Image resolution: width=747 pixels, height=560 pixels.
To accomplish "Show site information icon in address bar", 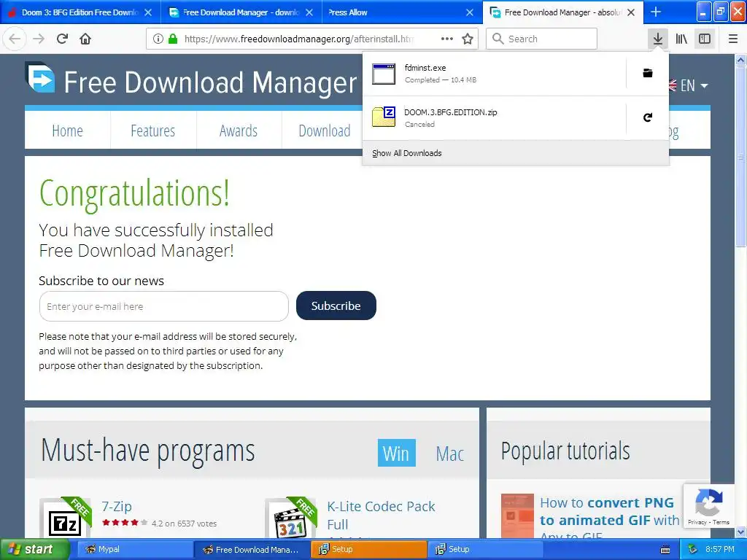I will coord(158,39).
